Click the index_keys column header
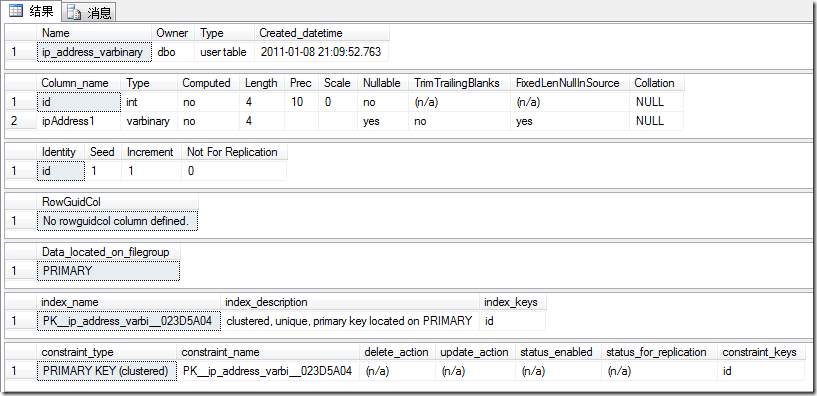The image size is (817, 396). (x=512, y=302)
